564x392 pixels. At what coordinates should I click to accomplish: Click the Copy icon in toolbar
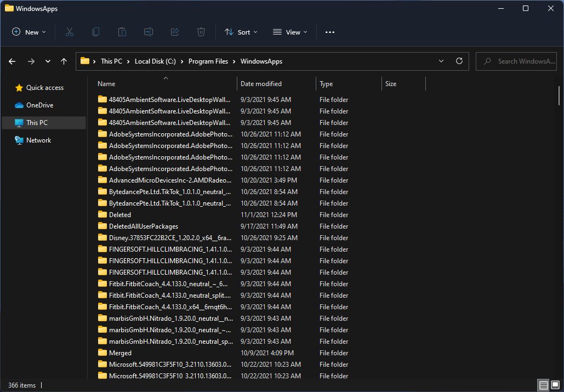click(96, 32)
